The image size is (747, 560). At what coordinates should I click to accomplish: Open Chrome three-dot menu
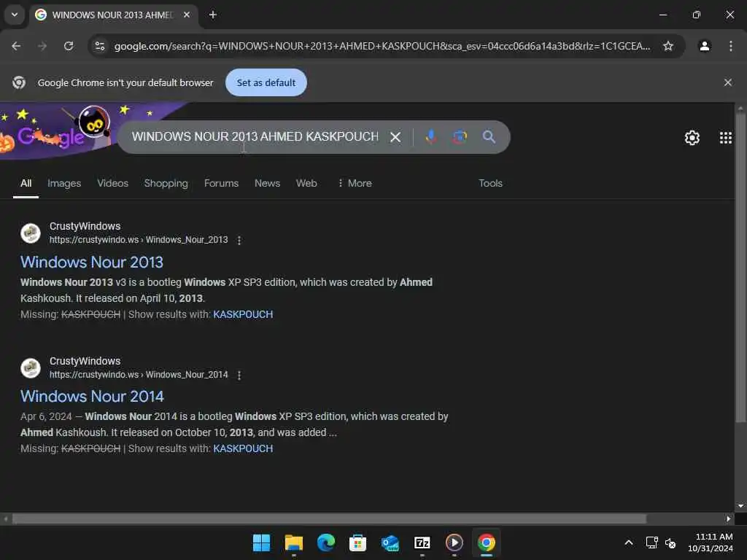(x=731, y=46)
